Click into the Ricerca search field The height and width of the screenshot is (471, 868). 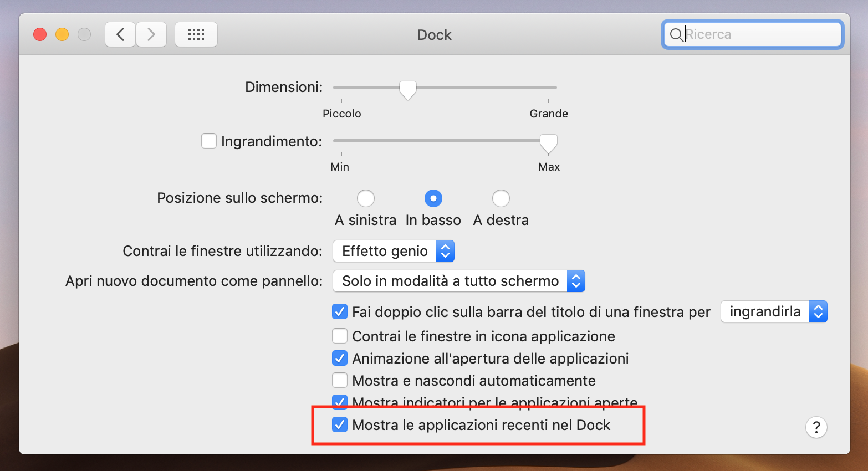[753, 34]
